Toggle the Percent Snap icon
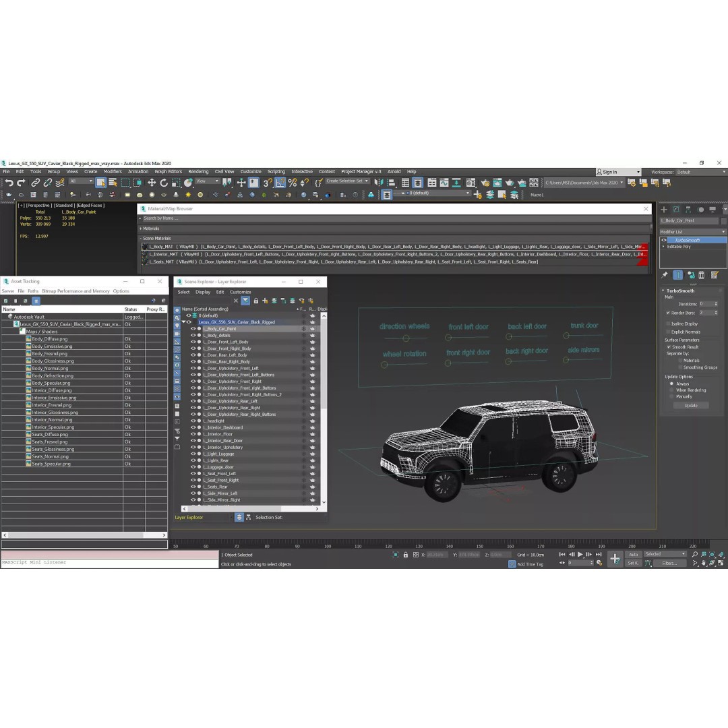The width and height of the screenshot is (728, 728). 292,183
